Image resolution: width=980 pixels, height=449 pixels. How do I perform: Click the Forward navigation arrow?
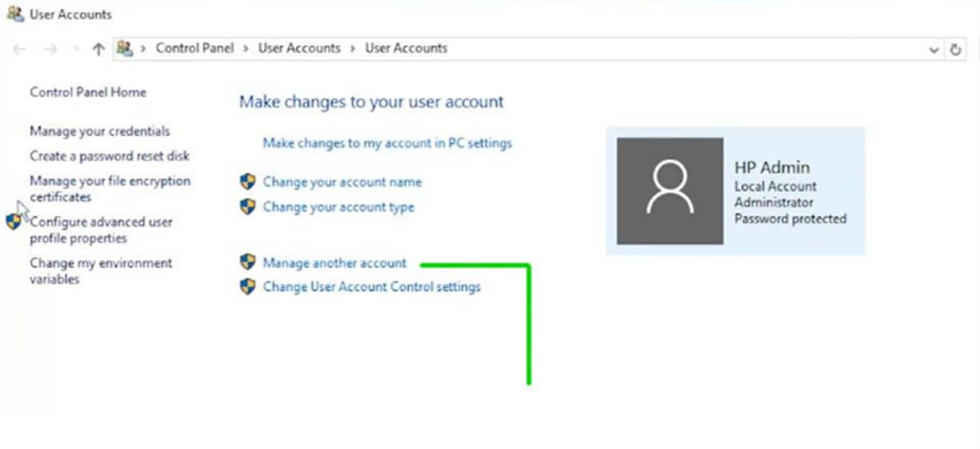(50, 49)
